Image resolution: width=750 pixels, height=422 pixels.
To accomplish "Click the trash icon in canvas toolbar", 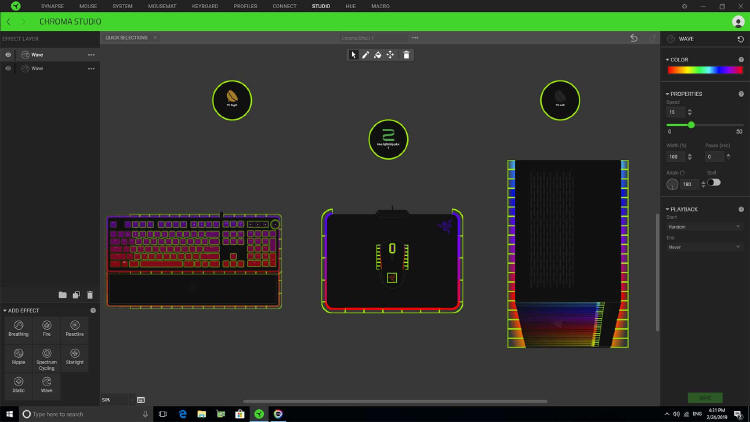I will (406, 55).
